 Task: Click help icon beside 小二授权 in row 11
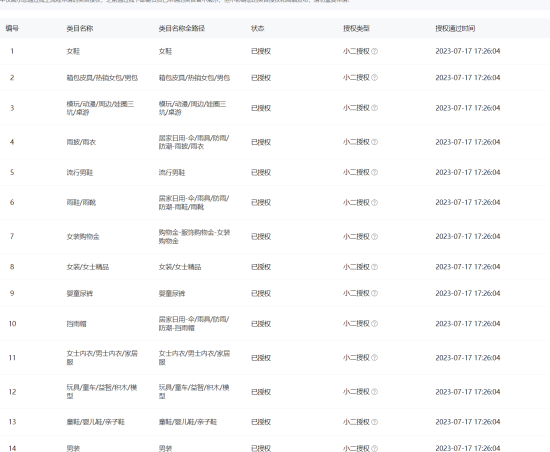[x=374, y=358]
